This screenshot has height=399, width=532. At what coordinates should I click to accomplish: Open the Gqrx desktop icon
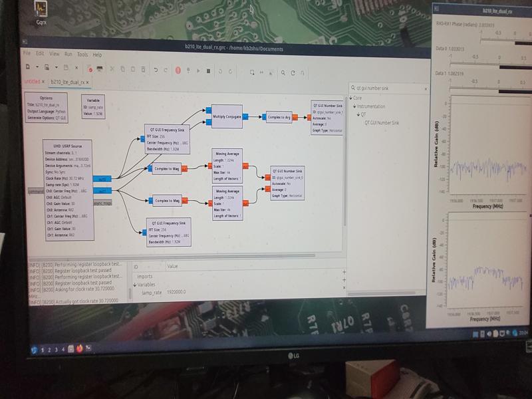click(41, 13)
